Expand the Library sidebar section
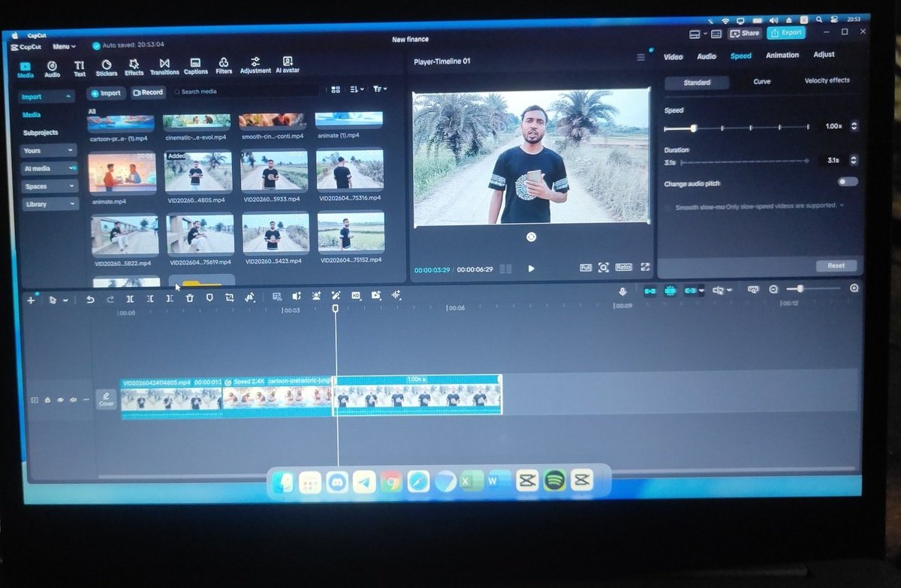901x588 pixels. tap(50, 204)
